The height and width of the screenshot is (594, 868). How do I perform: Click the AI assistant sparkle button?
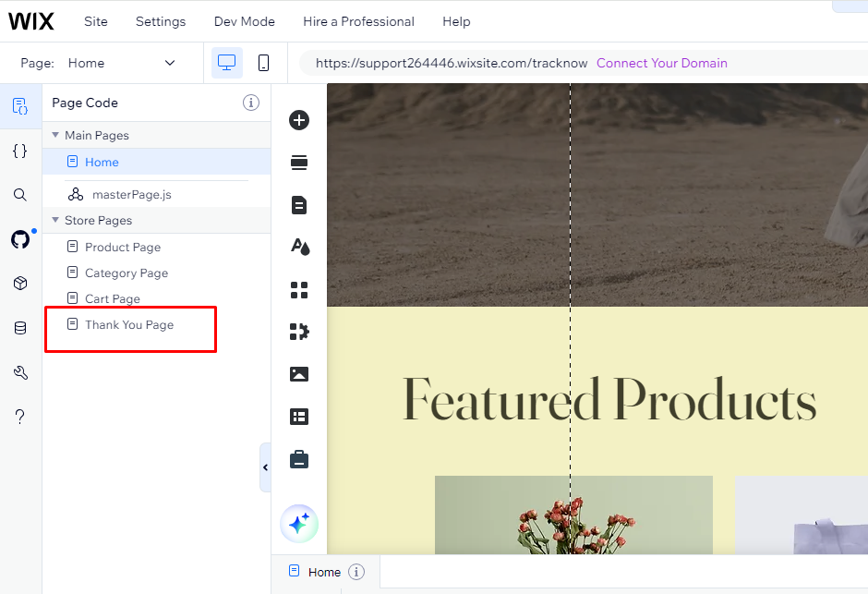point(299,524)
